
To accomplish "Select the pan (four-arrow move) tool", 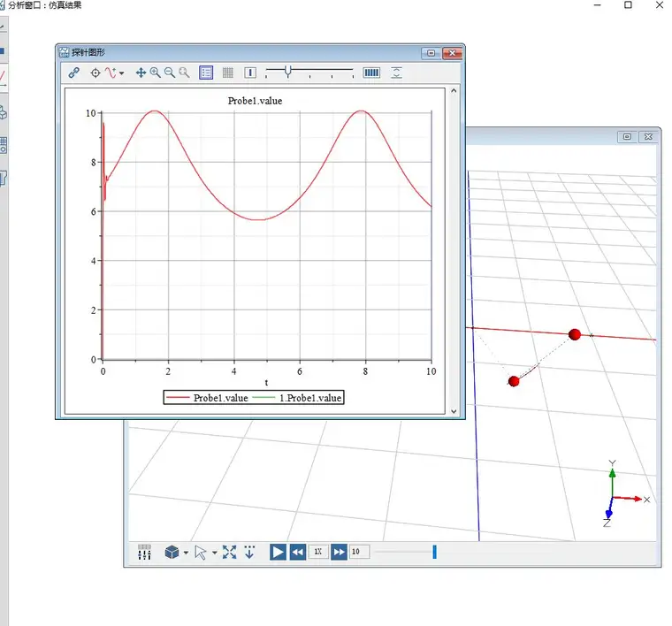I will click(x=141, y=73).
